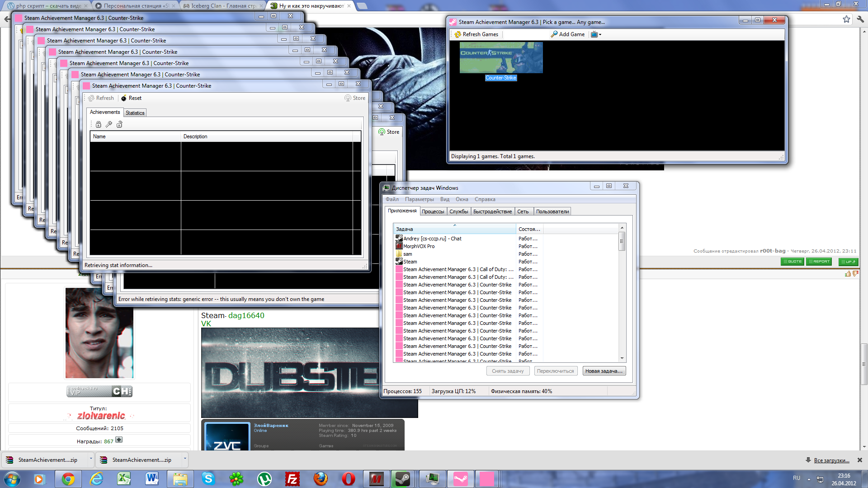Click the uTorrent icon in the taskbar
This screenshot has height=488, width=868.
tap(264, 479)
